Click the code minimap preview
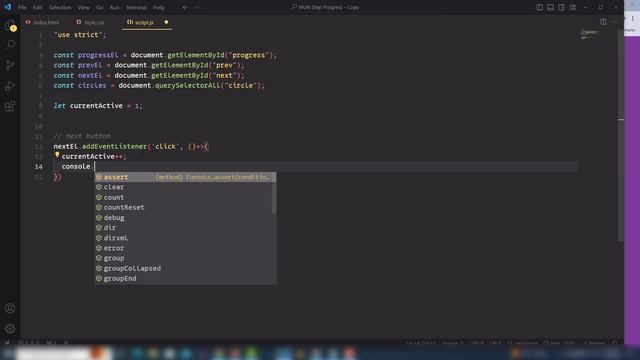The image size is (640, 360). 589,35
